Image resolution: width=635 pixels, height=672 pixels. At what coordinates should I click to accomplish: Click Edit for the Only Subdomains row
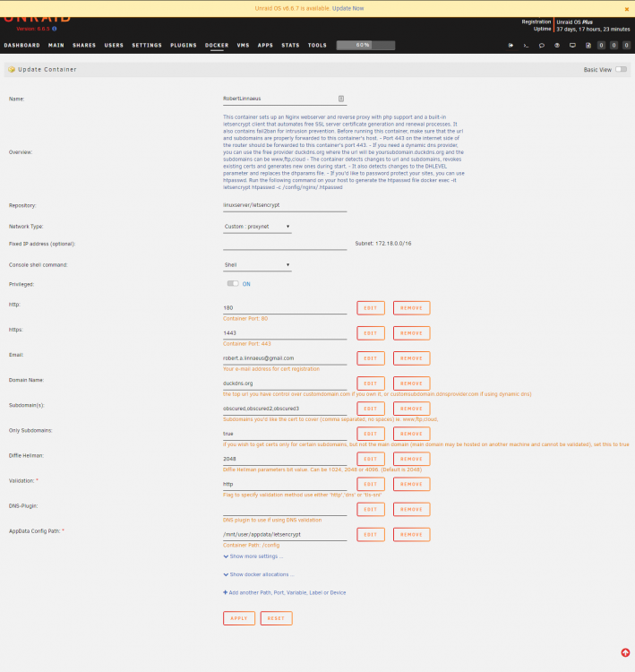[371, 434]
